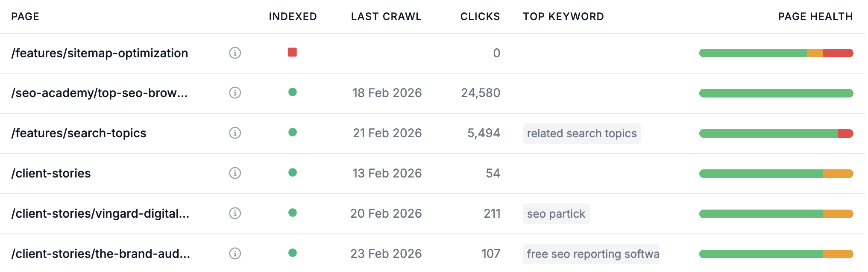Click the page health bar for /features/search-topics
868x272 pixels.
776,133
